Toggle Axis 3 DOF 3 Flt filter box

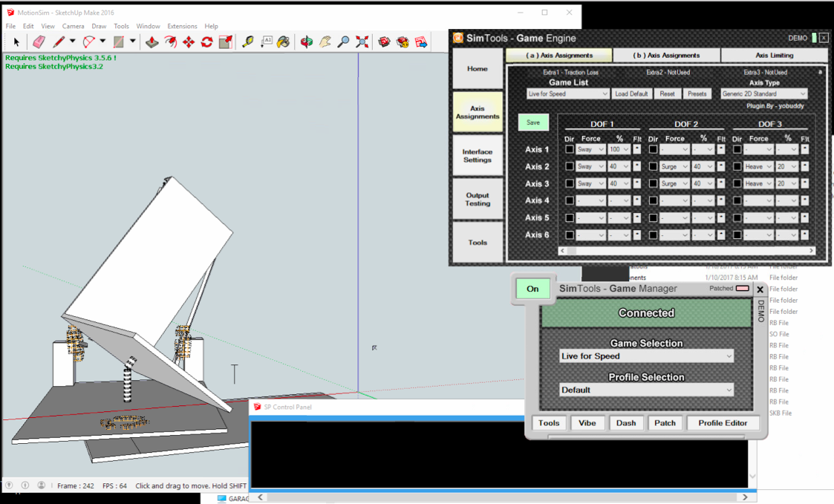pos(805,183)
